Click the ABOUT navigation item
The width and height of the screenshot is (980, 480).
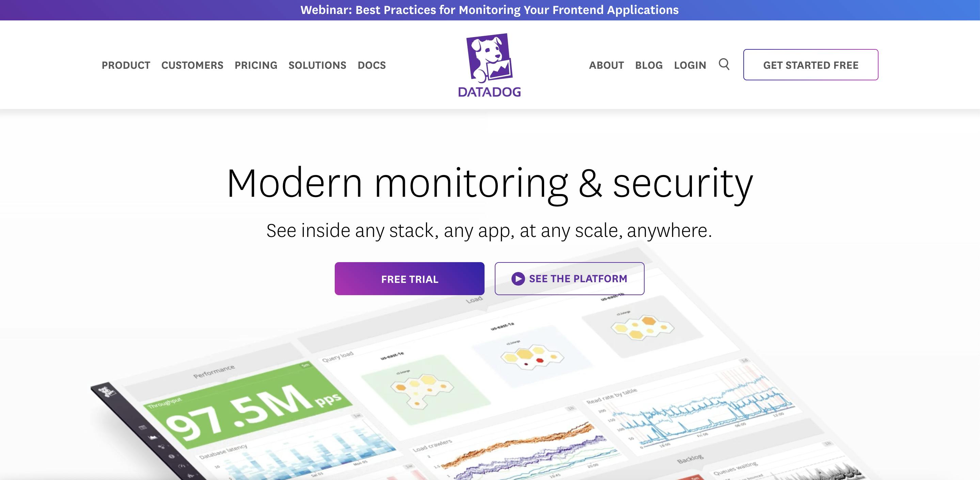606,64
